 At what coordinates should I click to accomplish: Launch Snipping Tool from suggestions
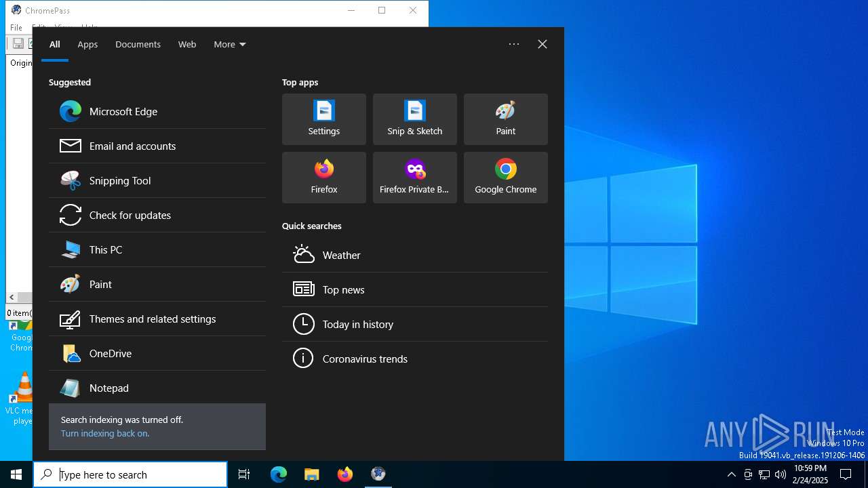pyautogui.click(x=157, y=180)
